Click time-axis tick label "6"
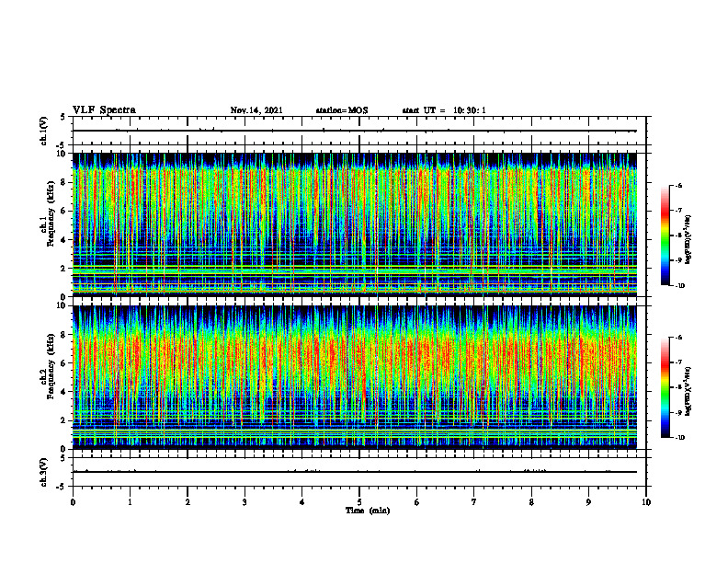Image resolution: width=728 pixels, height=563 pixels. (x=417, y=502)
